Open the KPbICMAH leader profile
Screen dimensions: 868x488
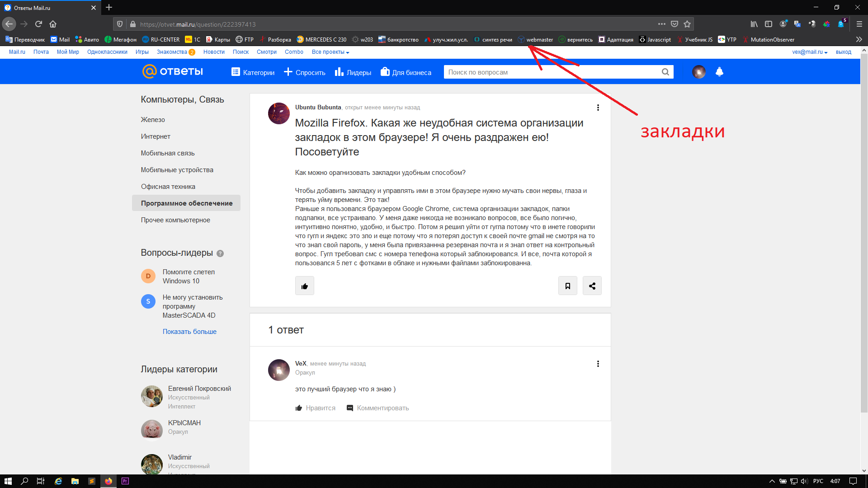184,423
